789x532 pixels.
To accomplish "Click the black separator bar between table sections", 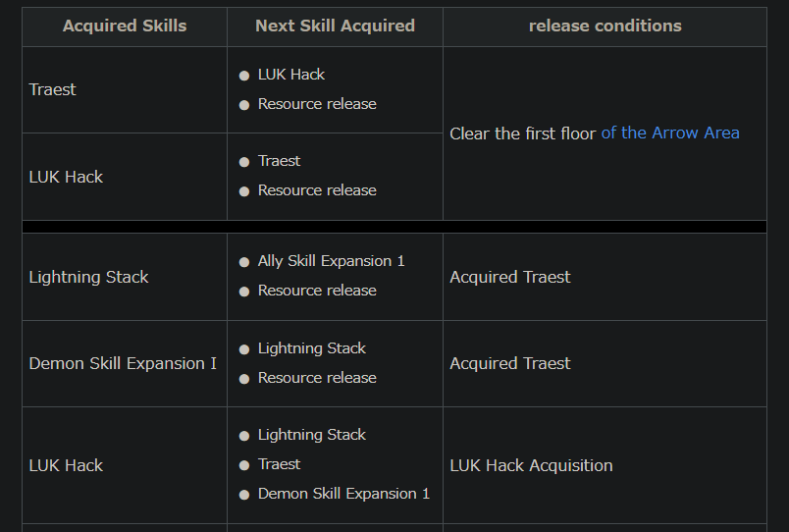I will [394, 227].
